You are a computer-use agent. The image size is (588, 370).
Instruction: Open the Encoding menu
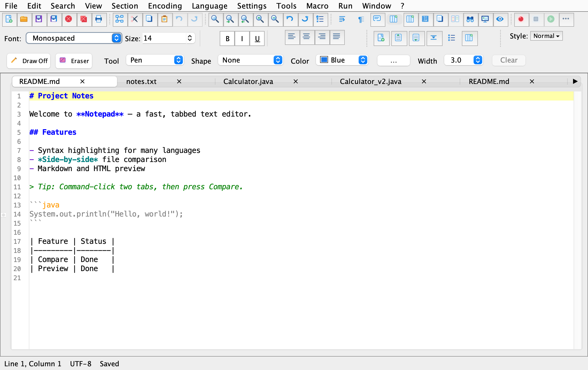pos(165,6)
